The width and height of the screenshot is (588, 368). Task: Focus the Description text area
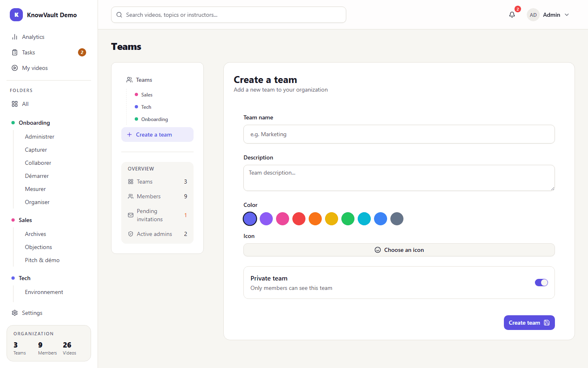399,178
